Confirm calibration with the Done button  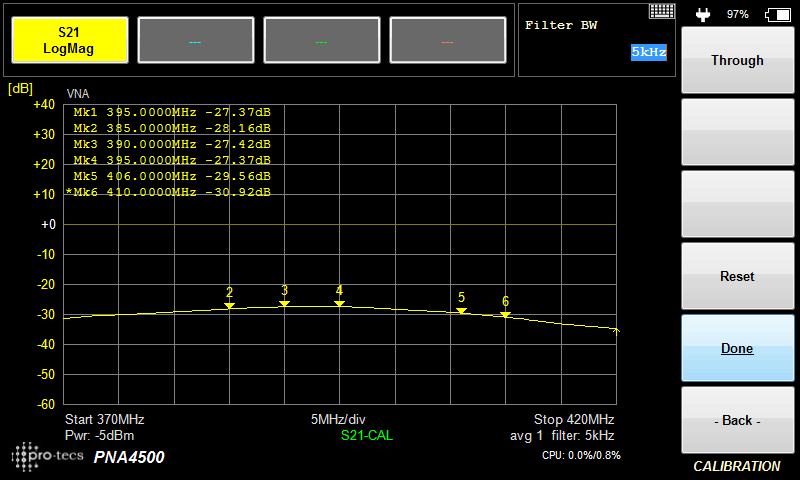(737, 348)
